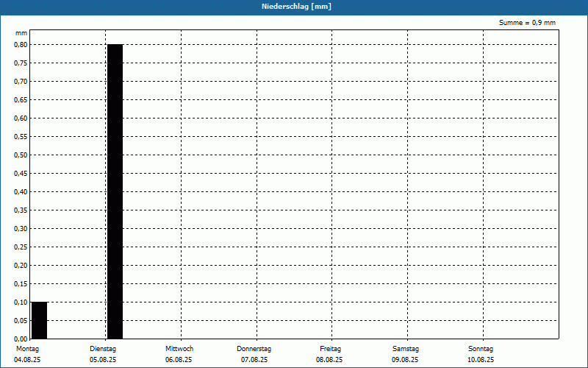Image resolution: width=588 pixels, height=368 pixels.
Task: Click the 0,75 y-axis value
Action: click(x=21, y=63)
